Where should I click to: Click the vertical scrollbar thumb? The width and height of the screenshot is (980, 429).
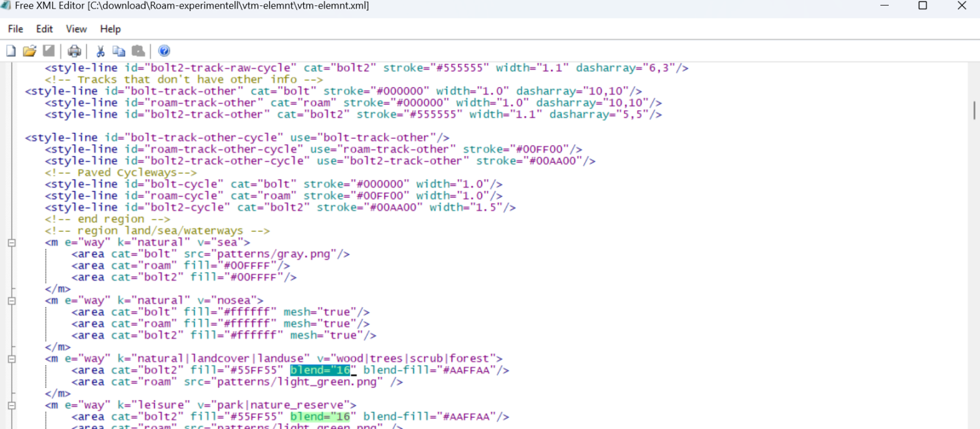[974, 111]
